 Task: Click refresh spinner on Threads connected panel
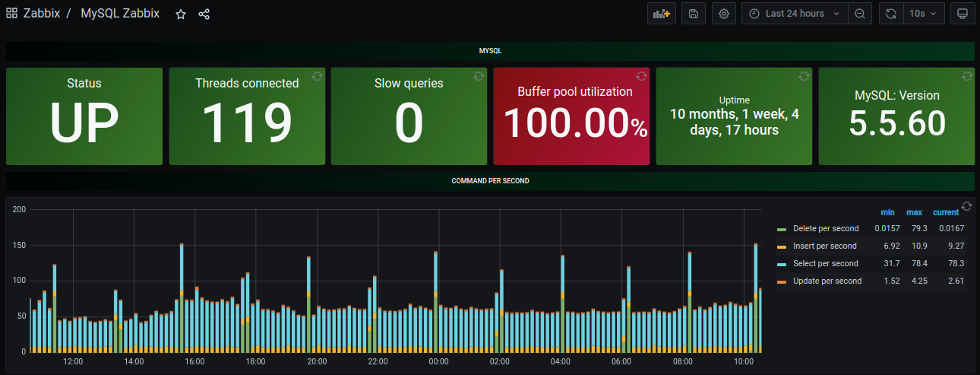(316, 76)
